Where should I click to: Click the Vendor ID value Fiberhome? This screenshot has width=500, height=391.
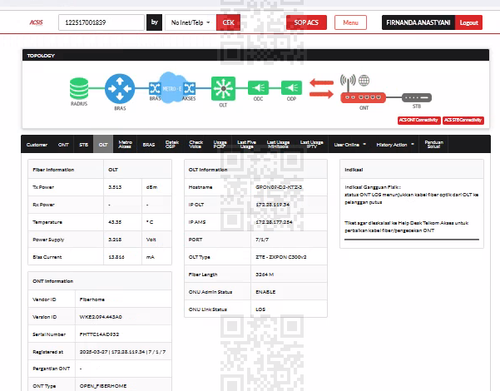pos(92,299)
